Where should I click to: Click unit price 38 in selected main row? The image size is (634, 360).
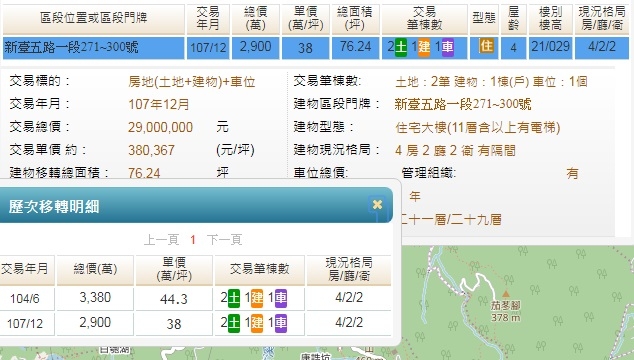click(x=305, y=48)
